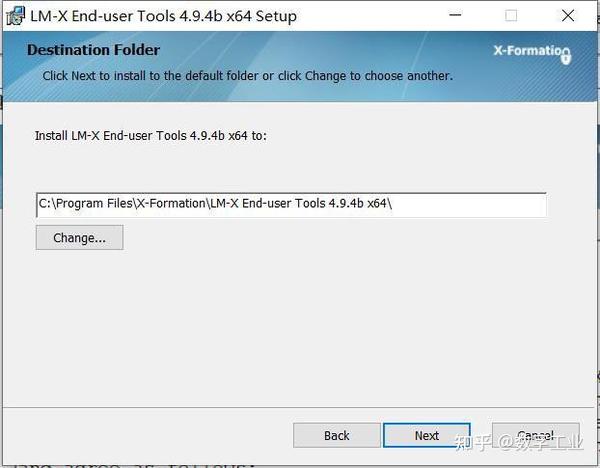This screenshot has width=600, height=468.
Task: Click the padlock icon on X-Formation logo
Action: [566, 57]
